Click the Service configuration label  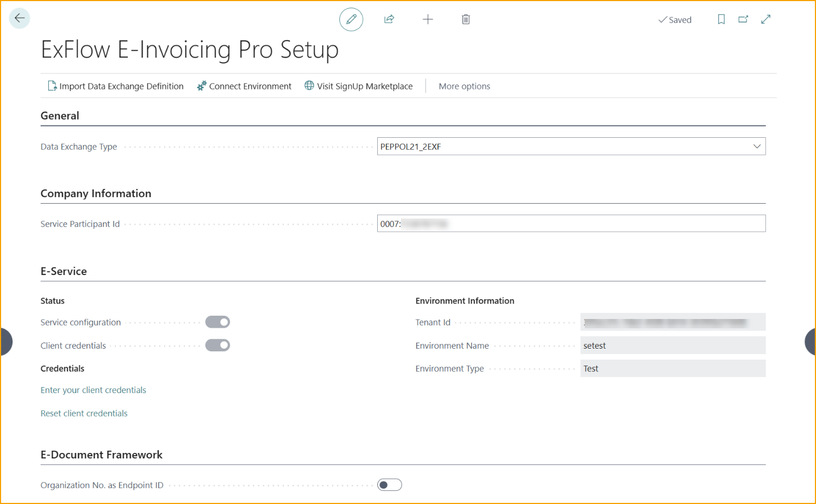pos(81,322)
